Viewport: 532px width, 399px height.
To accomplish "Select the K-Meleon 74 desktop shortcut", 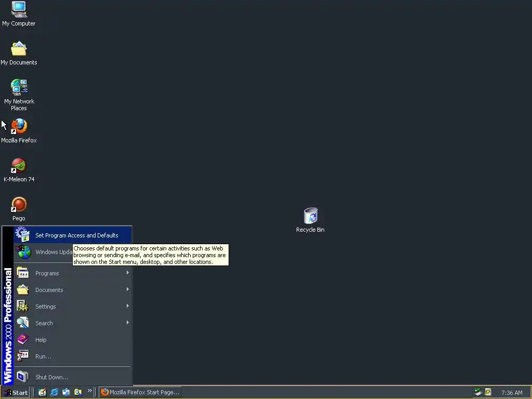I will [19, 170].
